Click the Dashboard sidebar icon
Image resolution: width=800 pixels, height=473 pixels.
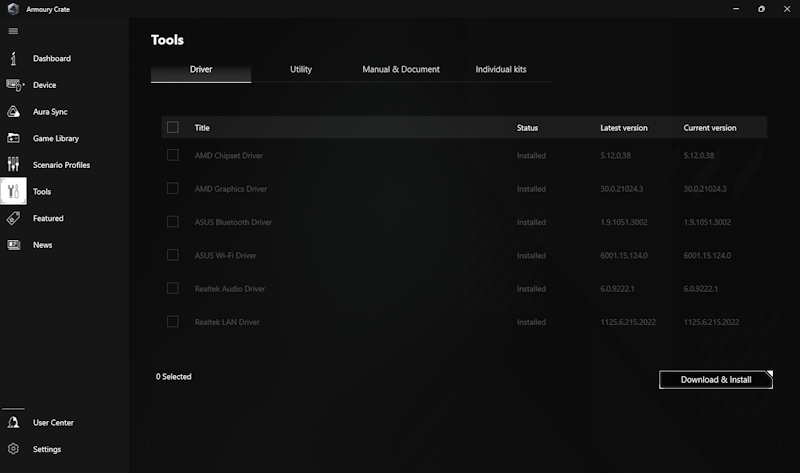click(x=13, y=59)
